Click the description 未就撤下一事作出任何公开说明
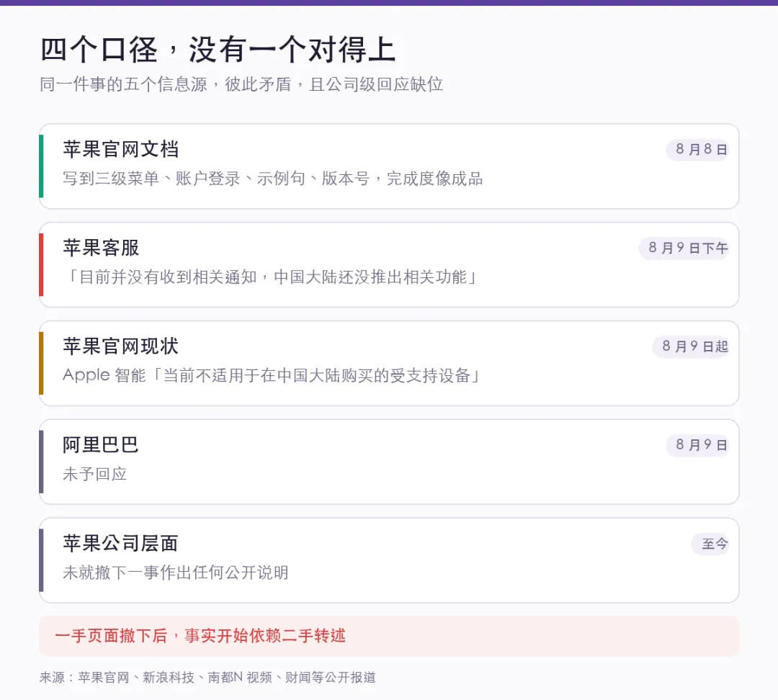 pos(176,573)
